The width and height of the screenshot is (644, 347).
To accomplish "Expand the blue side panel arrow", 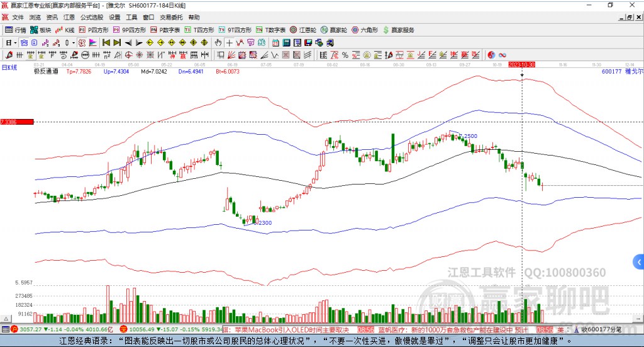I will click(639, 262).
